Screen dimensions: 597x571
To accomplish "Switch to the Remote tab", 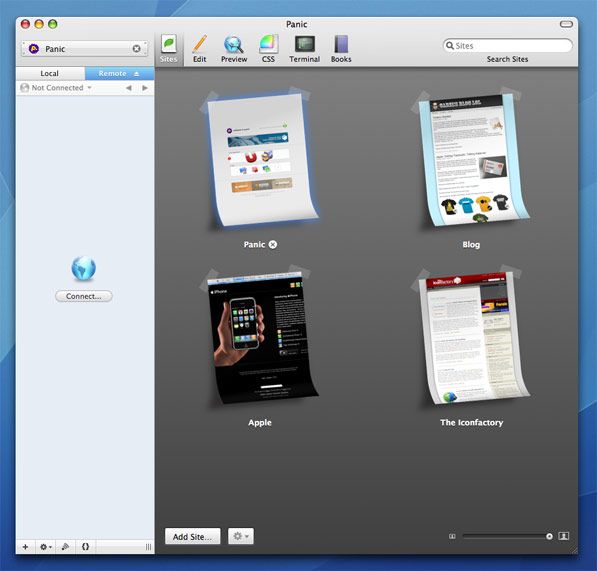I will [x=119, y=73].
